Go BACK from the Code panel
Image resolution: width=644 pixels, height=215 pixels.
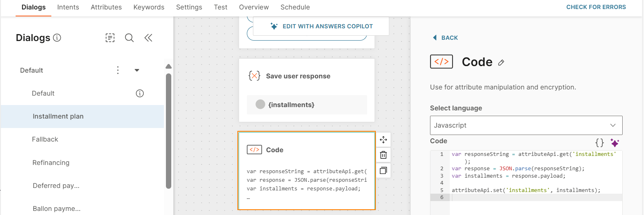446,38
